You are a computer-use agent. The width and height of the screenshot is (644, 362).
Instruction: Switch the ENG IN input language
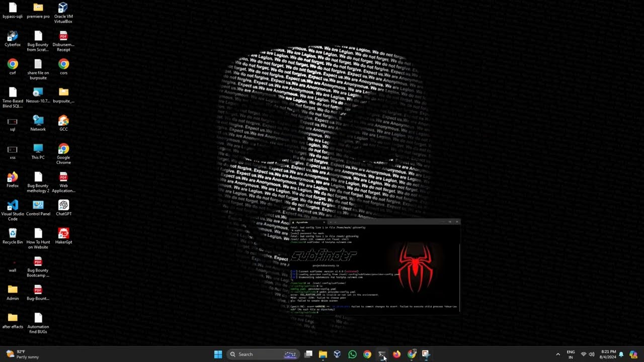(x=571, y=354)
